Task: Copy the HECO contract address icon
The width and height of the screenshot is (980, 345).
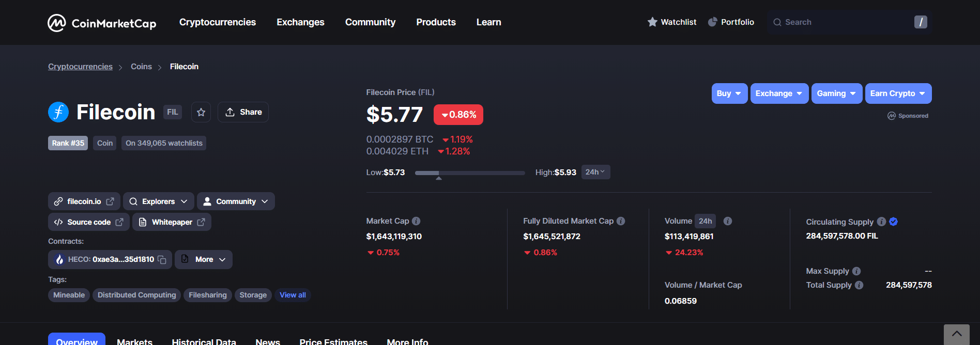Action: click(162, 260)
